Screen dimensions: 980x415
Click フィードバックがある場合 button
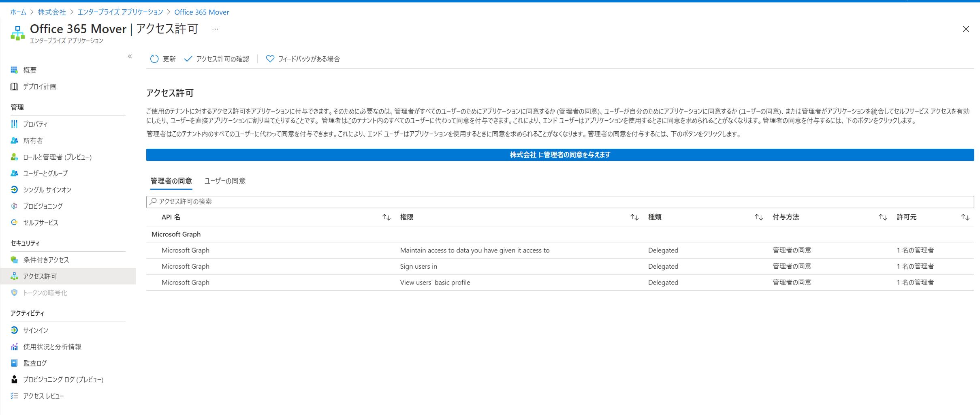point(303,59)
